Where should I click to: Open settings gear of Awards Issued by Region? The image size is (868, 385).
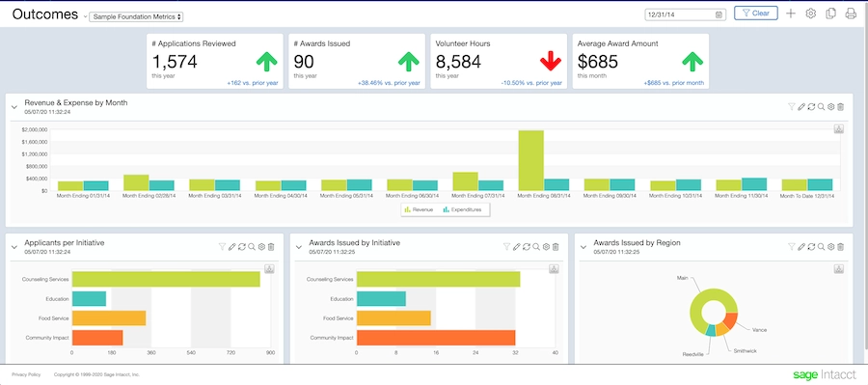[830, 247]
